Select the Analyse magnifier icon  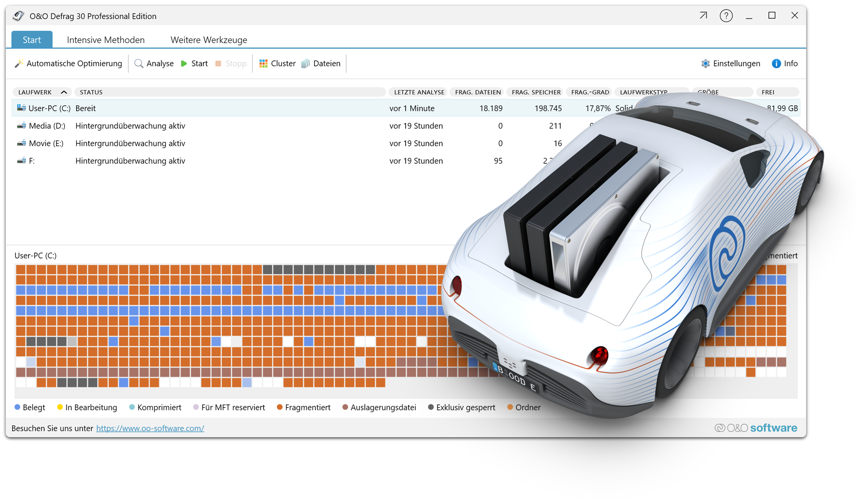139,63
